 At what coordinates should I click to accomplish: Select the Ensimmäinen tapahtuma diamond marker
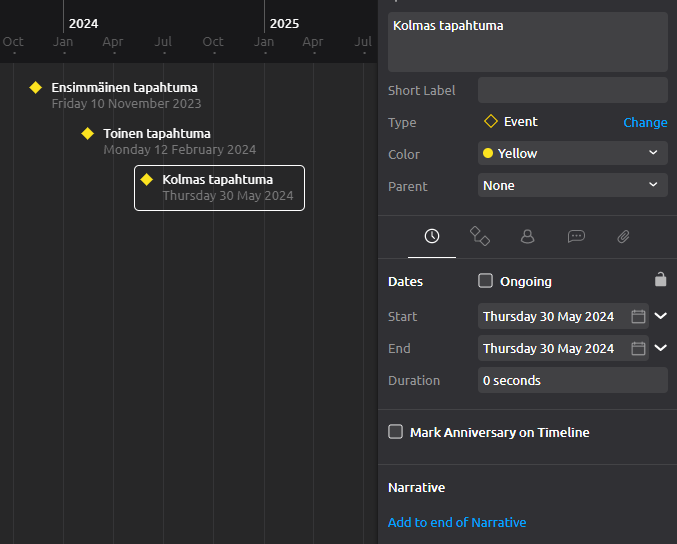[35, 88]
